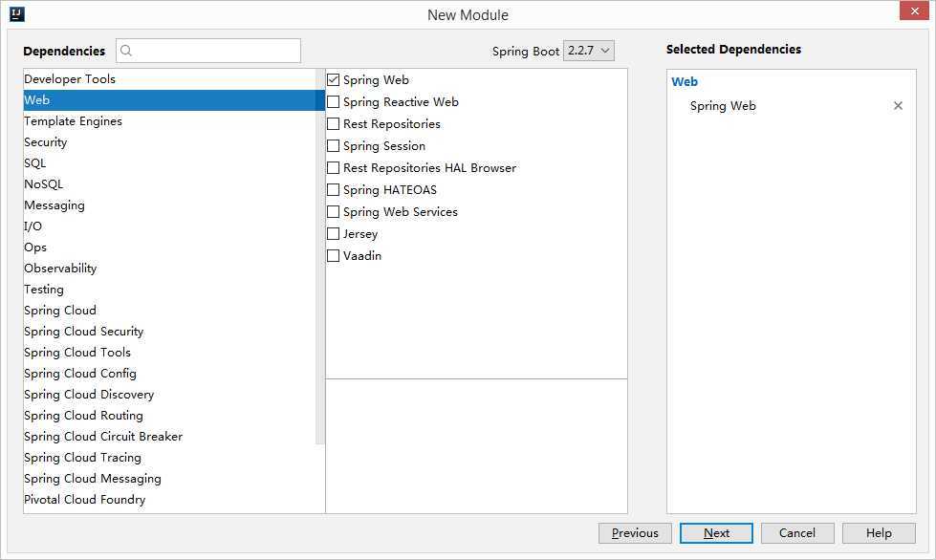Open the NoSQL category
The width and height of the screenshot is (936, 560).
(x=169, y=184)
